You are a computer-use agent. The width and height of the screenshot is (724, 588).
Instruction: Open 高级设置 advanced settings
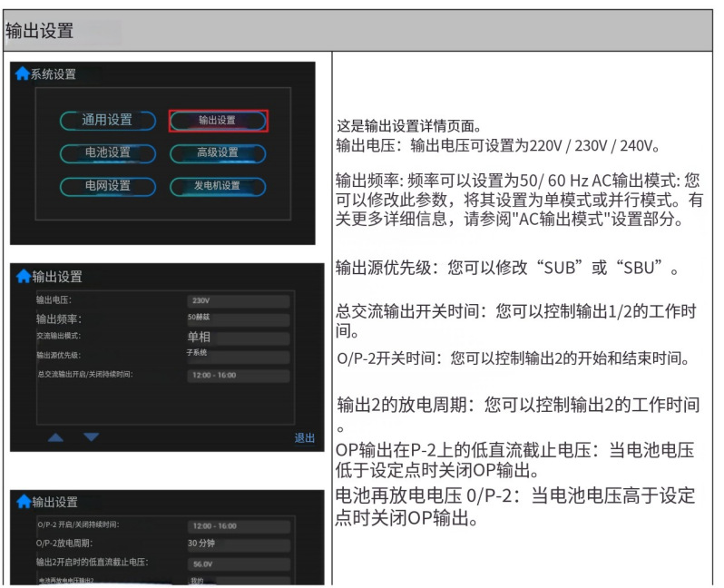click(x=218, y=152)
